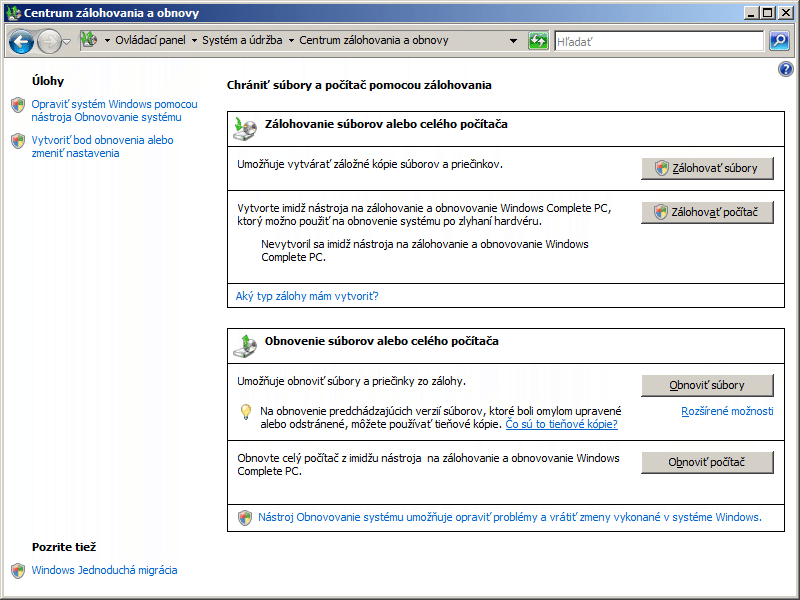
Task: Minimize the Centrum zálohovania window
Action: click(750, 13)
